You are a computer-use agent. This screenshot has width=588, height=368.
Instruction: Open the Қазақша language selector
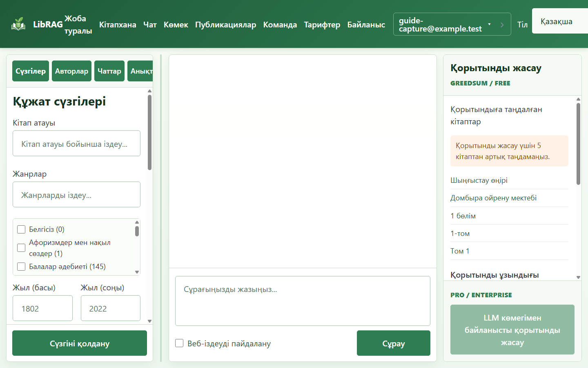click(560, 21)
